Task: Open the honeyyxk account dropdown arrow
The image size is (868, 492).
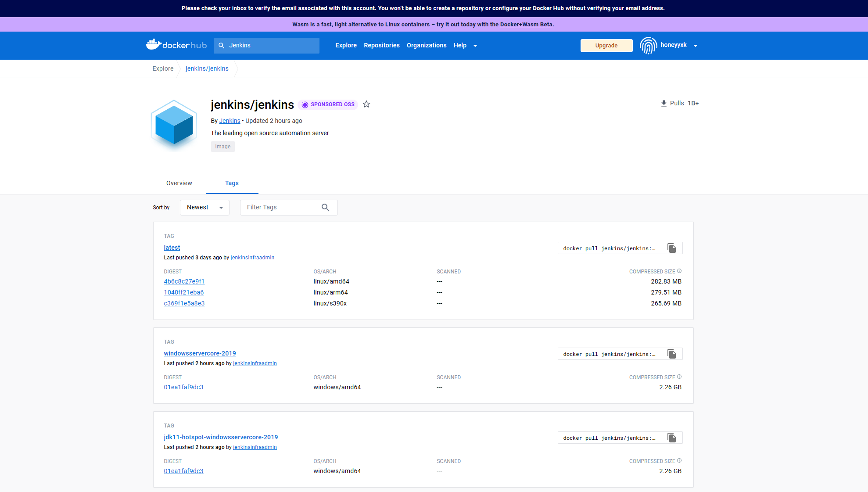Action: [696, 46]
